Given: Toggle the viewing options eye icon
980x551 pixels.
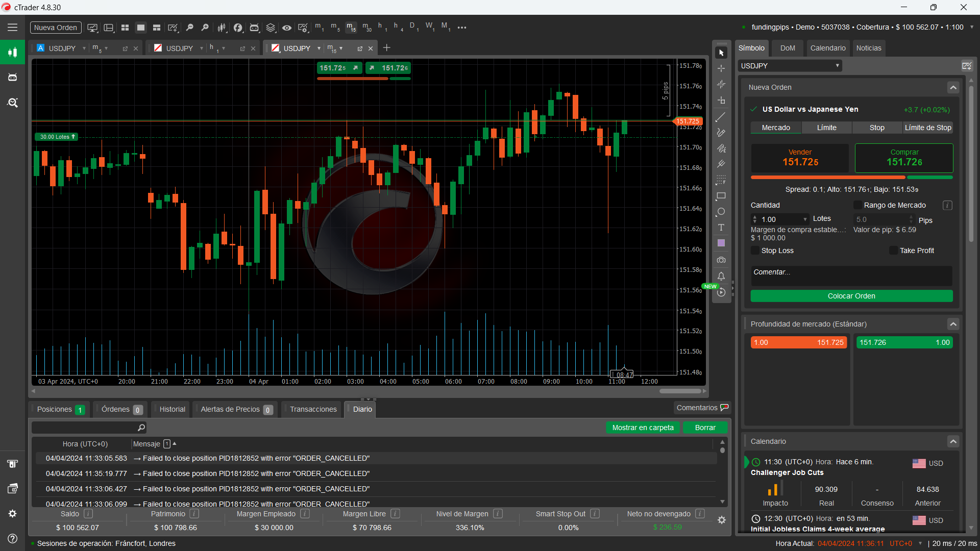Looking at the screenshot, I should [287, 28].
